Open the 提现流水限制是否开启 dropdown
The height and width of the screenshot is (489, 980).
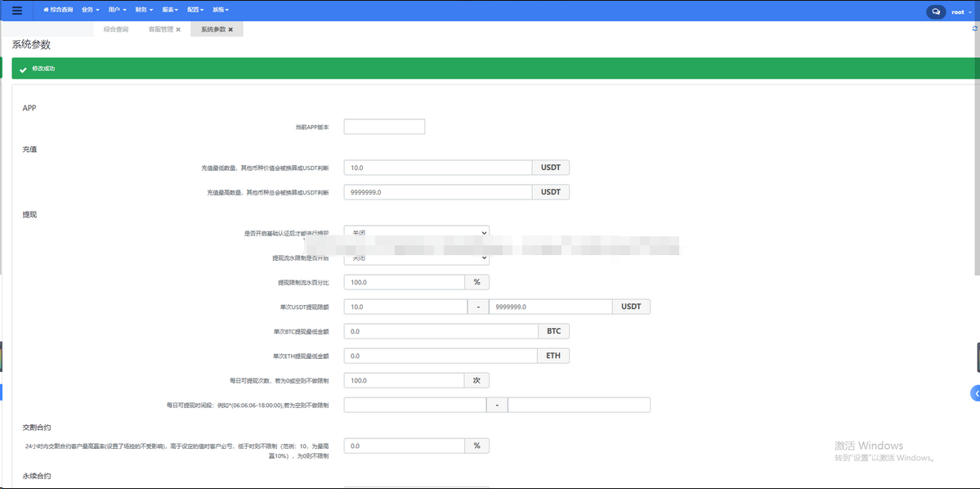click(416, 258)
